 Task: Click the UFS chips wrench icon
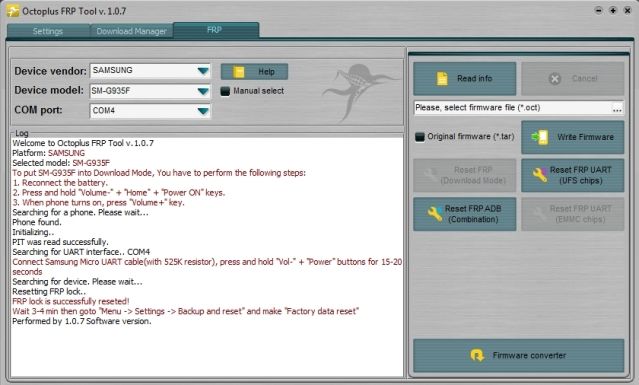pyautogui.click(x=540, y=175)
